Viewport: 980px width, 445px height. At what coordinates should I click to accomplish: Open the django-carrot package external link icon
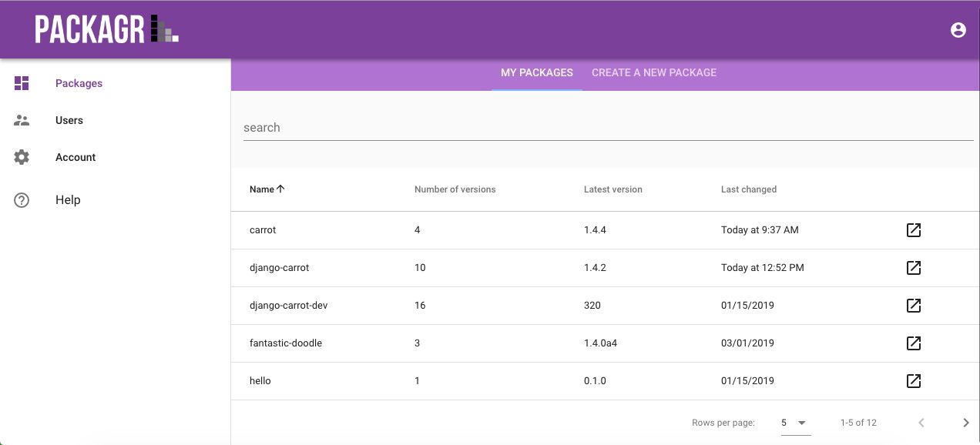coord(913,267)
